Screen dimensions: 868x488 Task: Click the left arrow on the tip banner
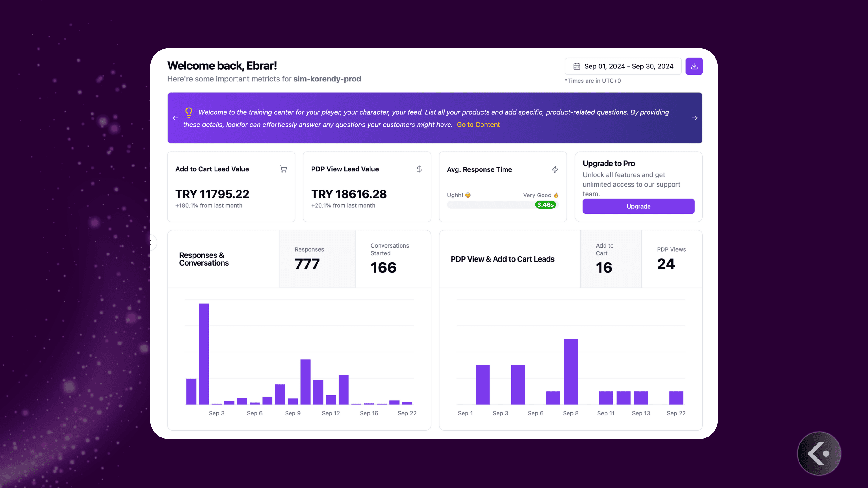pyautogui.click(x=175, y=118)
